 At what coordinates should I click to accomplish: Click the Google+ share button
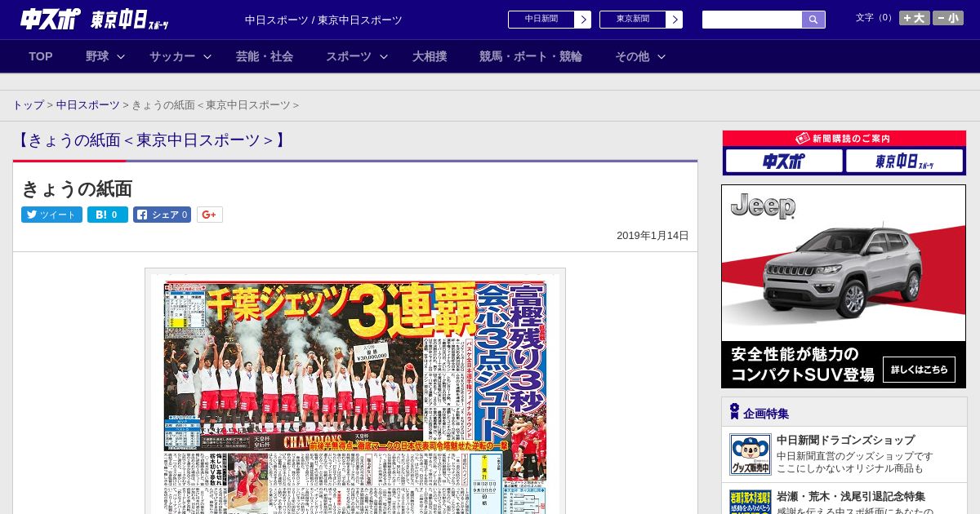[x=210, y=215]
